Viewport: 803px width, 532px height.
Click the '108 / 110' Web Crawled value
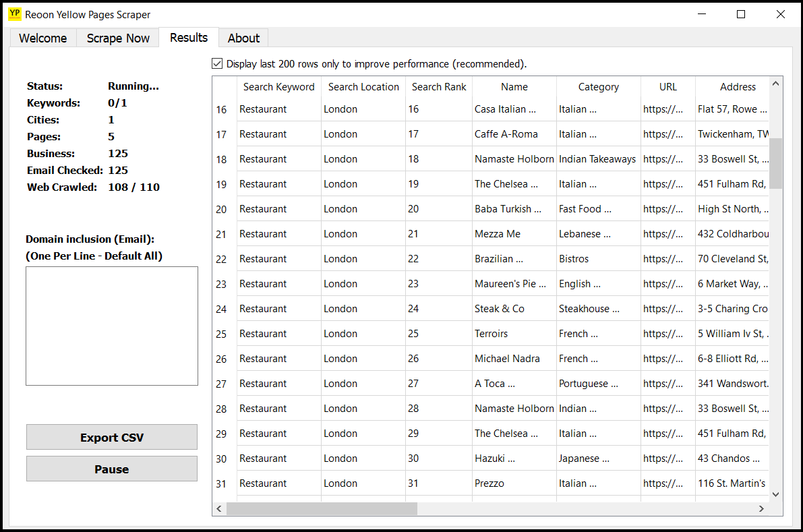(x=133, y=187)
